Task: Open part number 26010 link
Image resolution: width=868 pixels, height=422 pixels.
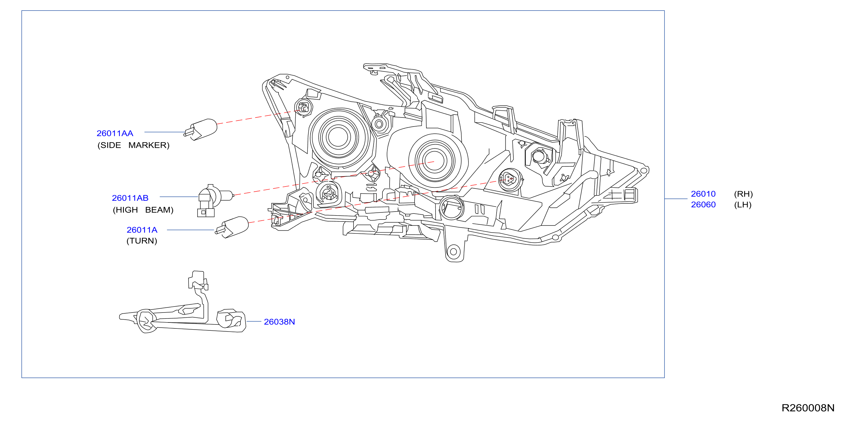Action: 703,194
